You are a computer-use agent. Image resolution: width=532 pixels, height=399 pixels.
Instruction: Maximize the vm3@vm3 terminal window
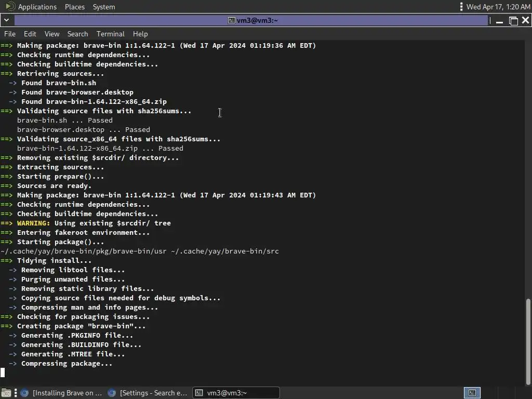click(x=513, y=21)
